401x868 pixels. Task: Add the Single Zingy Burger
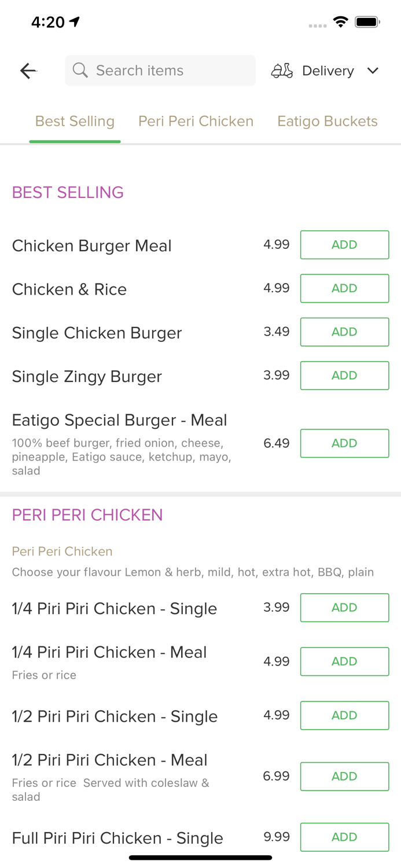(x=344, y=375)
